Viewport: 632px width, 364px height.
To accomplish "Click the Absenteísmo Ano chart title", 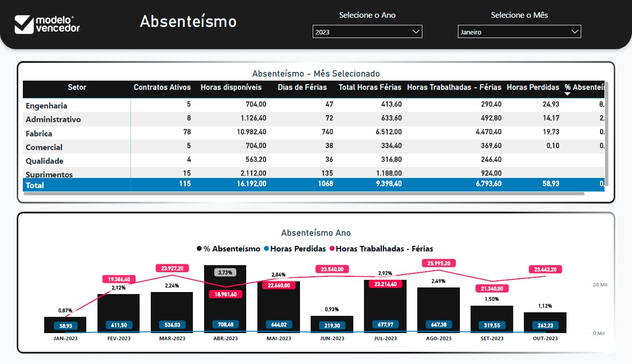I will point(316,232).
